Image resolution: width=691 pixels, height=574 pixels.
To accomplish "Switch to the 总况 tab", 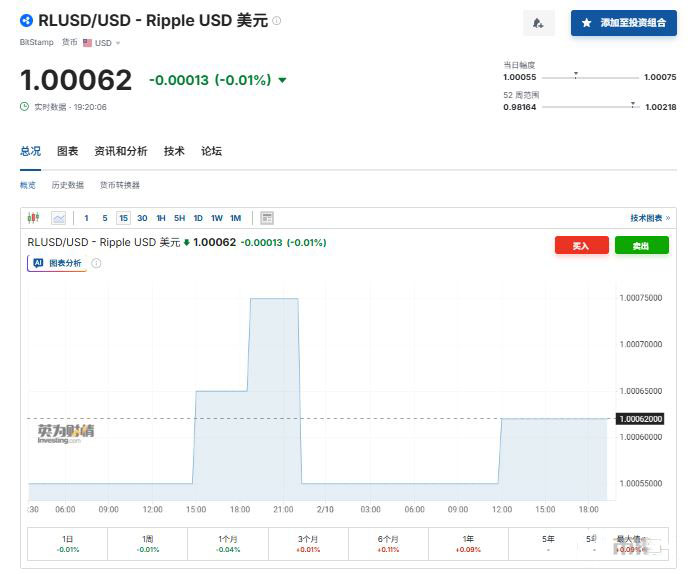I will tap(30, 151).
